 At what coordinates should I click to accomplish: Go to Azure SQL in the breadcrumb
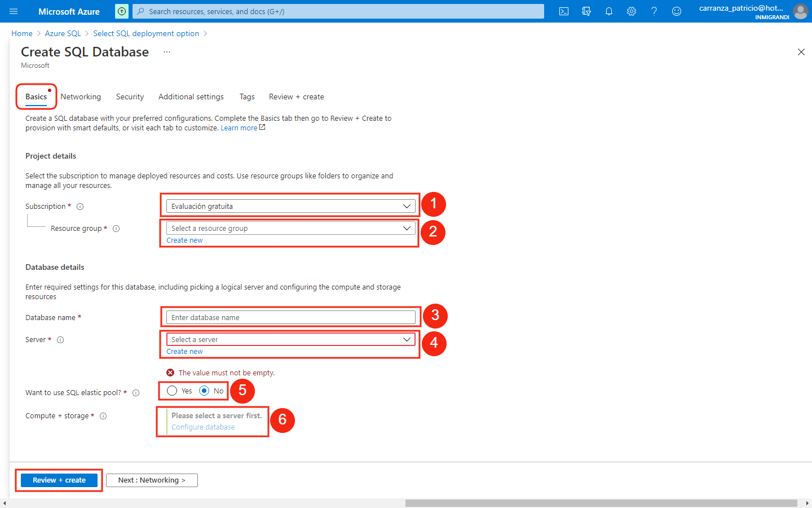coord(63,34)
